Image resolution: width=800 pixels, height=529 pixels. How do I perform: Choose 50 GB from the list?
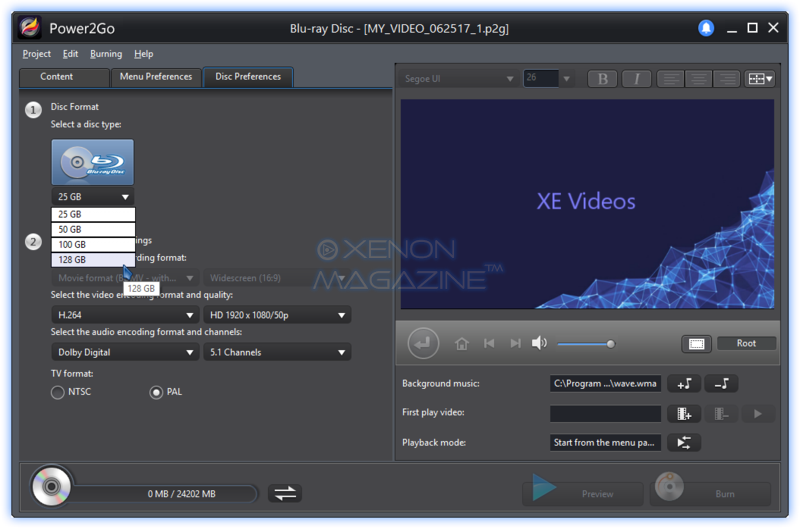click(x=93, y=230)
